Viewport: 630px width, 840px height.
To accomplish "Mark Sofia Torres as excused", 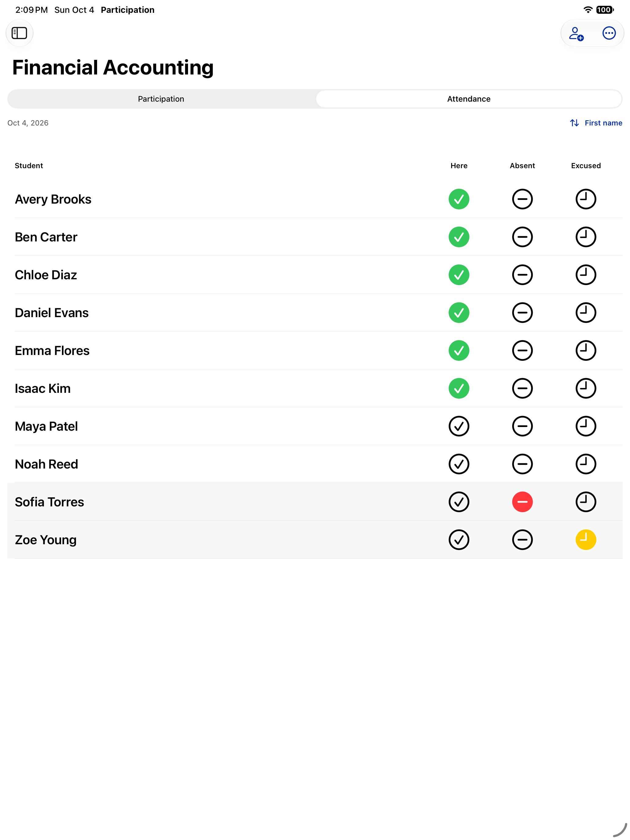I will point(585,501).
